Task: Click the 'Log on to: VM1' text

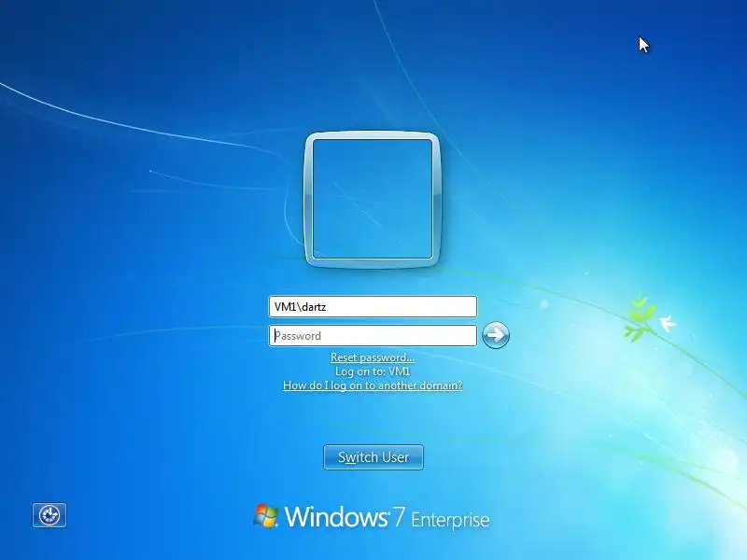Action: pyautogui.click(x=373, y=371)
